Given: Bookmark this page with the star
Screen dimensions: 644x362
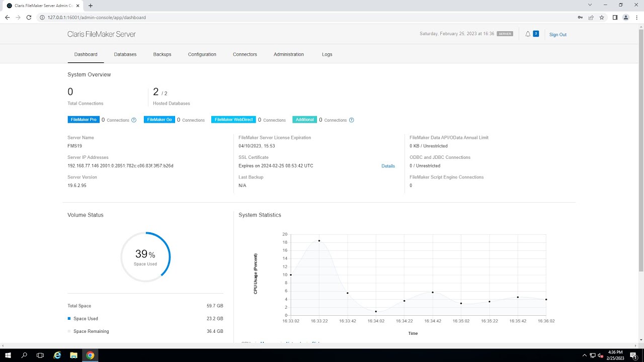Looking at the screenshot, I should [601, 17].
